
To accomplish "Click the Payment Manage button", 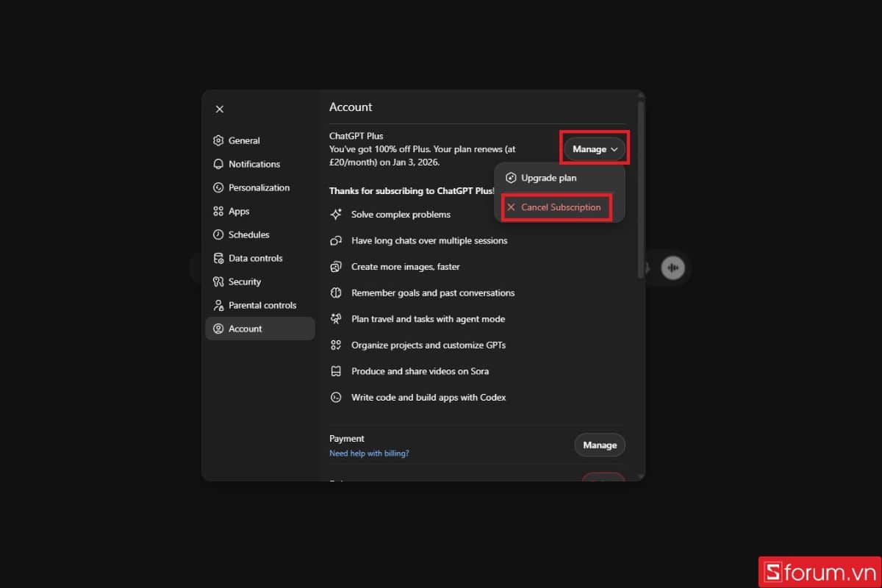I will (600, 445).
